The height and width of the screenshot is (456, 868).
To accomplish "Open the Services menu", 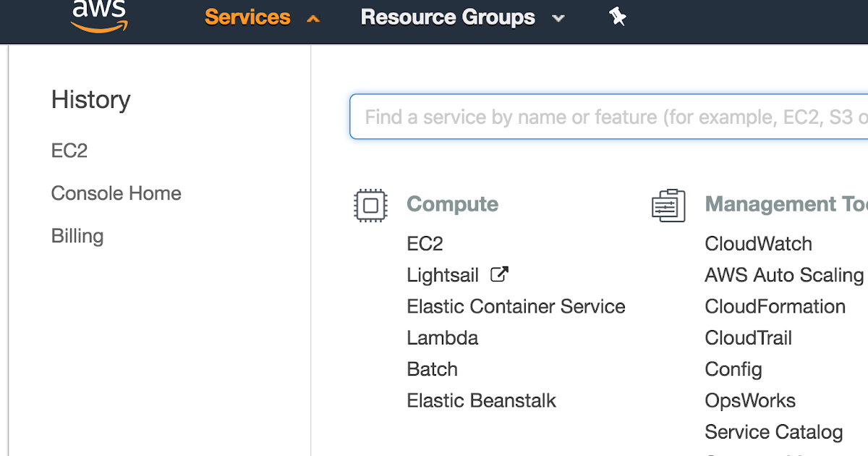I will pos(247,17).
